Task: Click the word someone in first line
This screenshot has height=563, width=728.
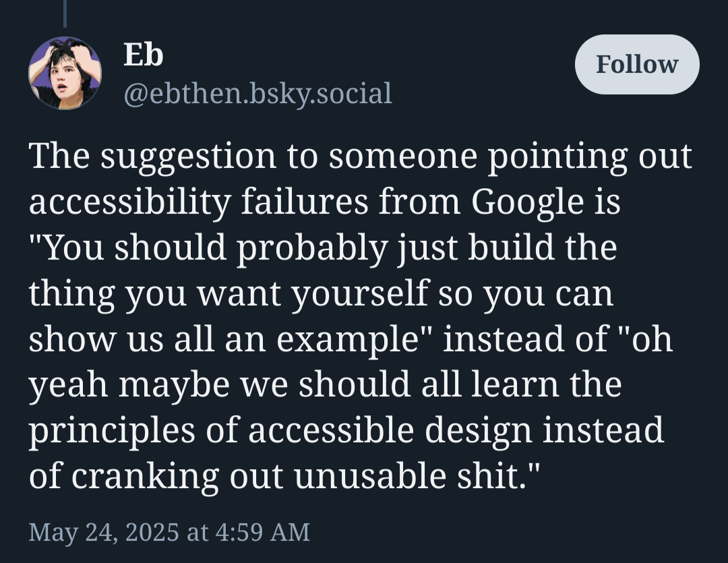Action: pyautogui.click(x=403, y=156)
